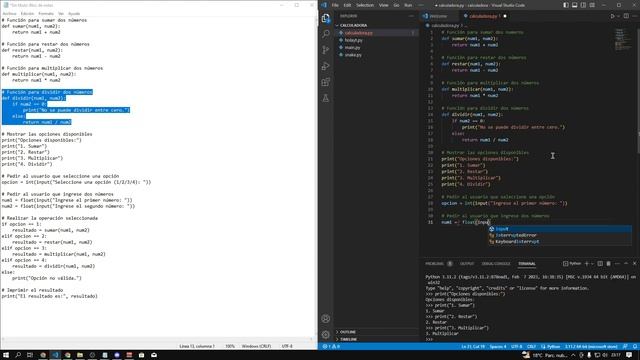Split the terminal pane
Image resolution: width=640 pixels, height=360 pixels.
pos(600,264)
